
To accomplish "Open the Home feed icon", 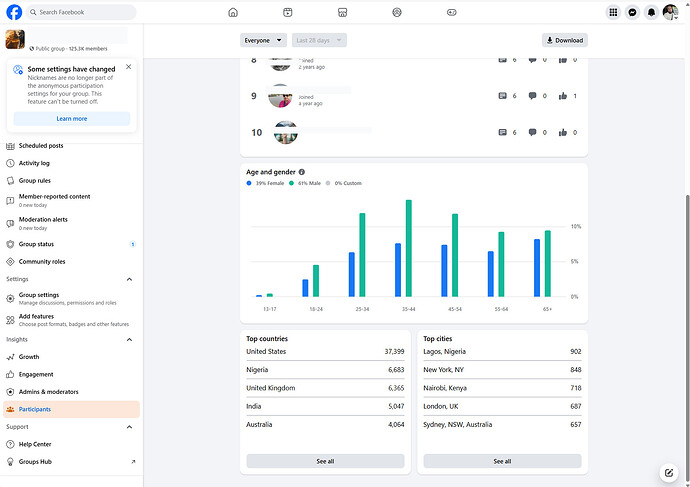I will [233, 12].
